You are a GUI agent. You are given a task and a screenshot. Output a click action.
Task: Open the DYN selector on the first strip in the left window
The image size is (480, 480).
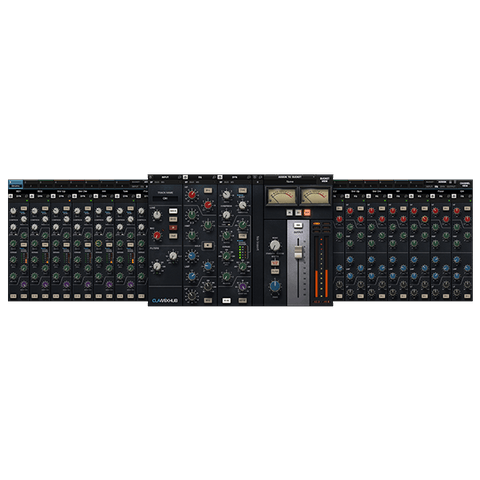click(x=19, y=196)
